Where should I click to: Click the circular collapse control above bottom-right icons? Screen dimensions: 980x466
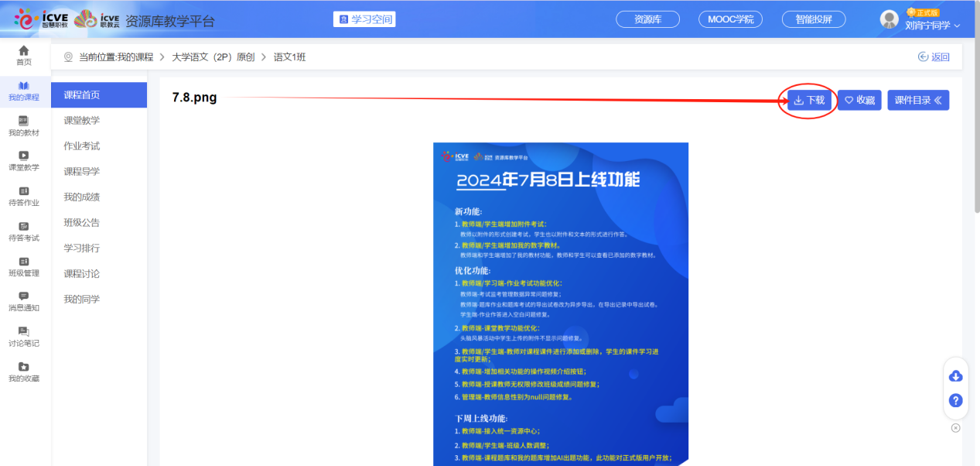[956, 427]
